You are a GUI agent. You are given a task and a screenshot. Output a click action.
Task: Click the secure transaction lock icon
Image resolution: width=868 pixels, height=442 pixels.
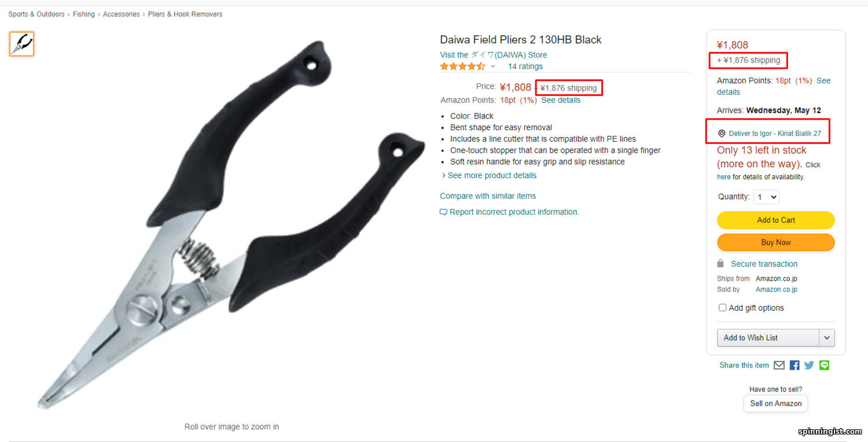point(720,263)
